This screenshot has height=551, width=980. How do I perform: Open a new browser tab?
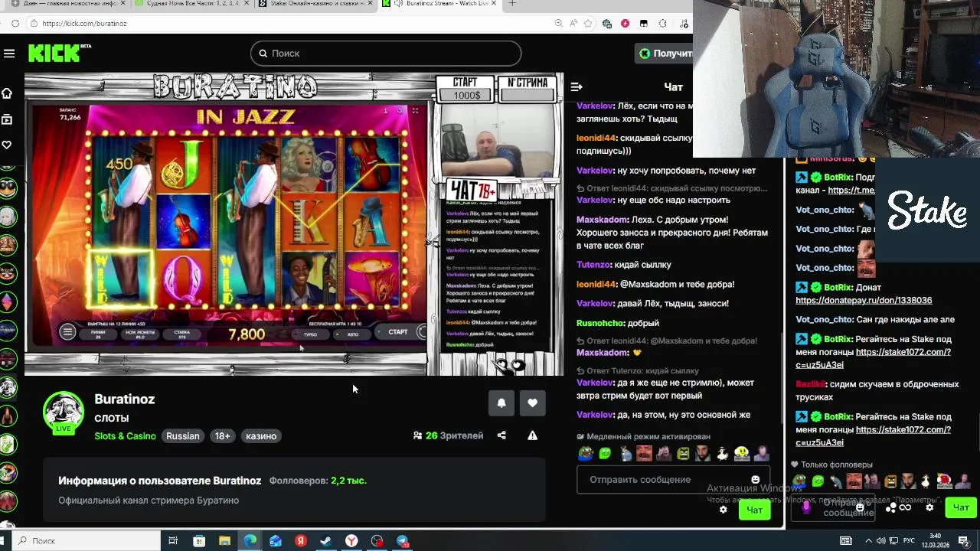(512, 4)
